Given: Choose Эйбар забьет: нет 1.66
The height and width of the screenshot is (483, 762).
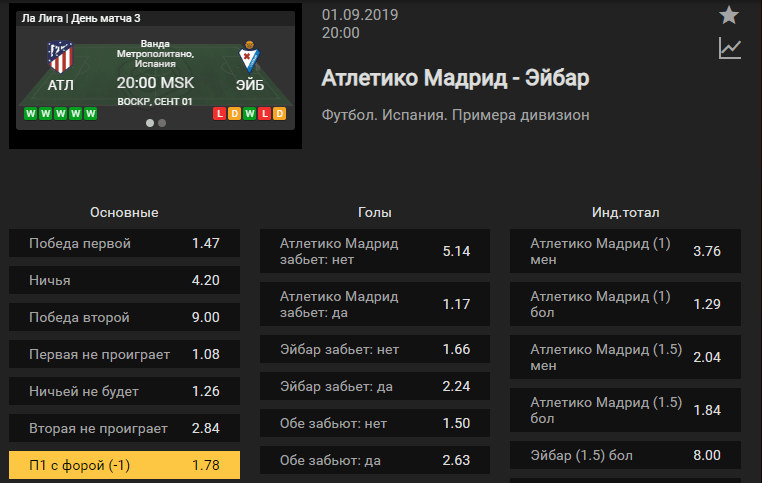Looking at the screenshot, I should [x=375, y=349].
